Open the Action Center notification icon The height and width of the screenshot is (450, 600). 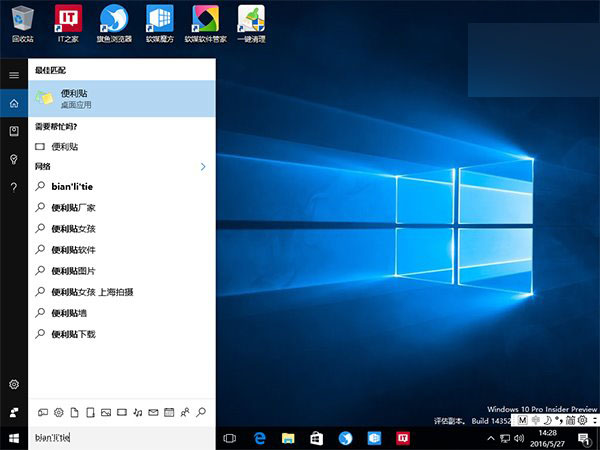tap(584, 439)
